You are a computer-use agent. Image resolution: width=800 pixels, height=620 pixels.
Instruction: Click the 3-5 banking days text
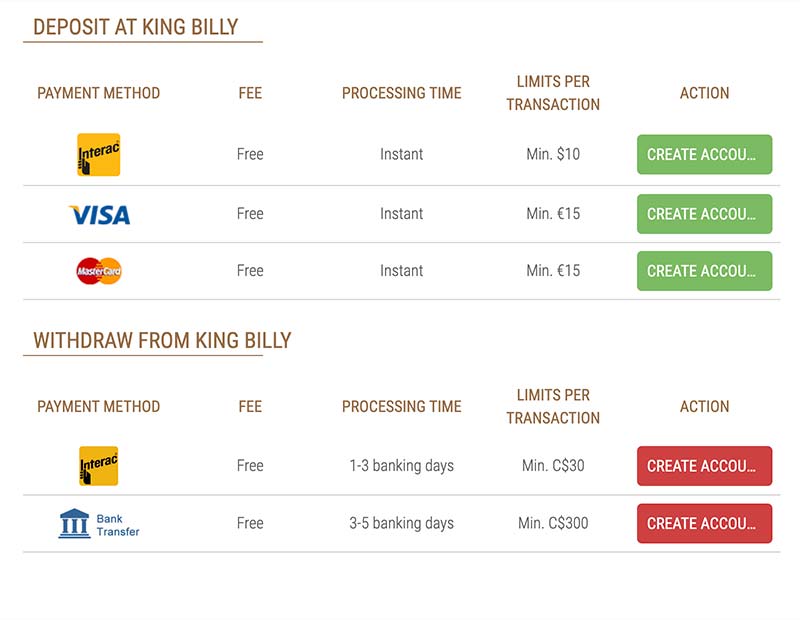(402, 524)
